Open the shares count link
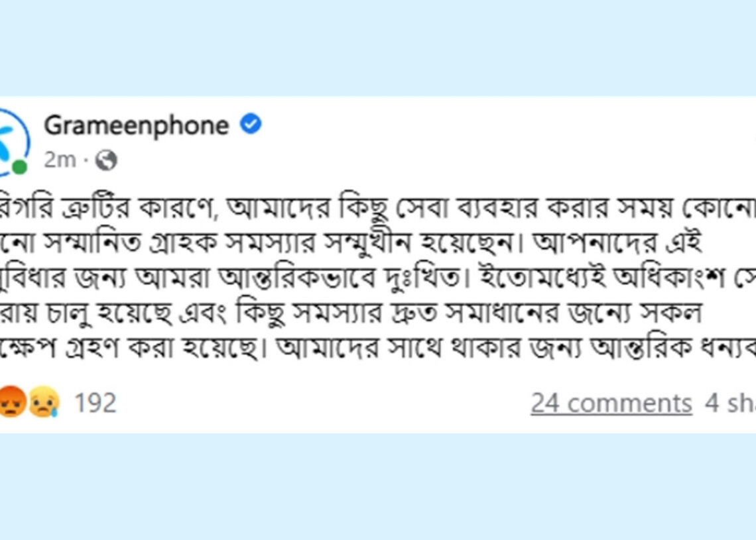This screenshot has width=756, height=540. [x=729, y=403]
